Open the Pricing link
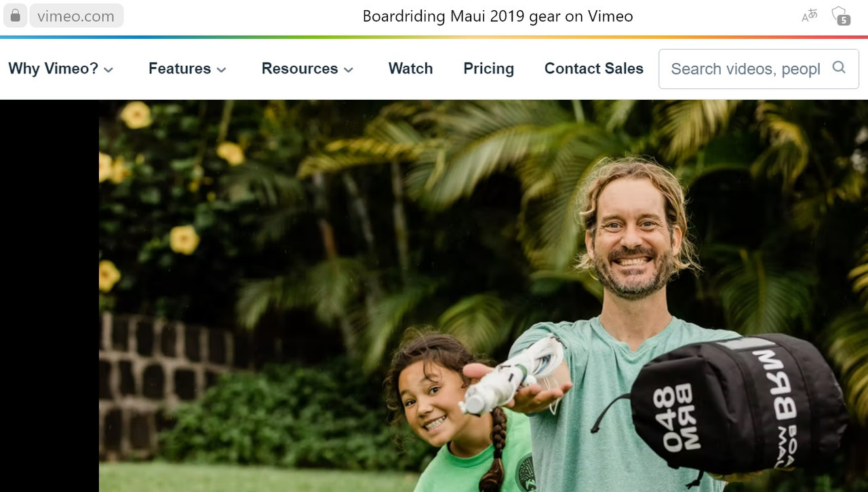 488,69
